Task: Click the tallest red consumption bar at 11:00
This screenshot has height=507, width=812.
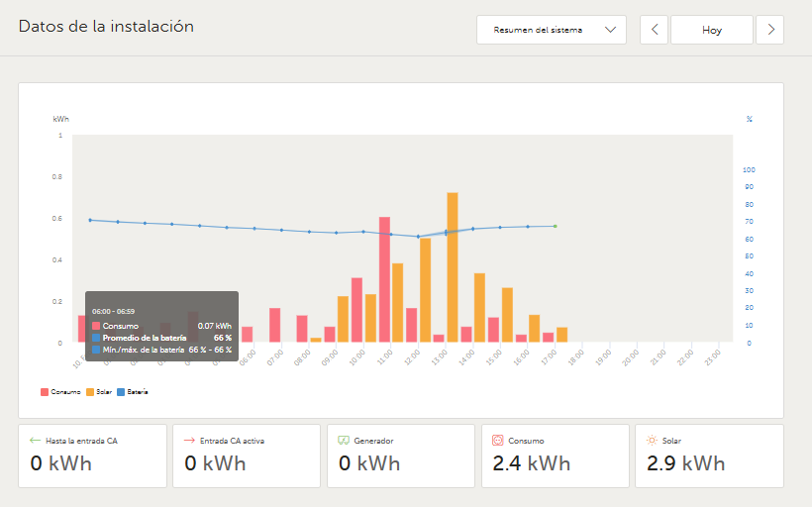Action: tap(384, 279)
